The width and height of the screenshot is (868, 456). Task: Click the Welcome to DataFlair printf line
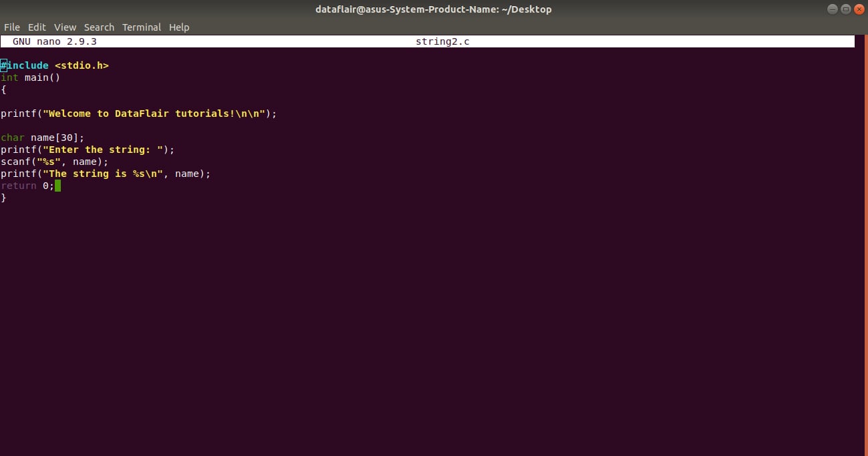(138, 113)
